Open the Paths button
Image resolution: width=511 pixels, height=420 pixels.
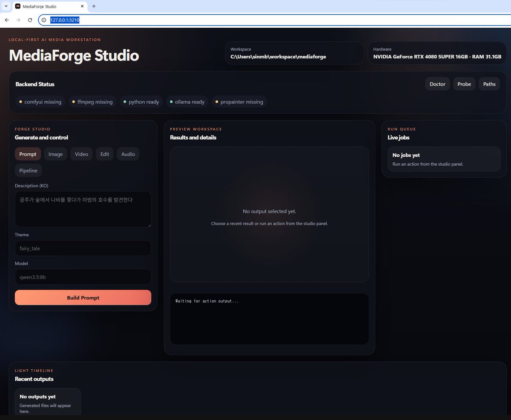pyautogui.click(x=489, y=84)
